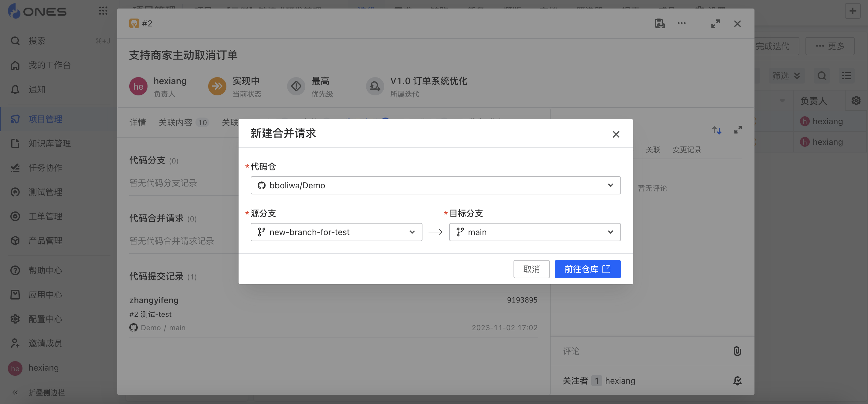Expand task panel to fullscreen

(x=715, y=24)
